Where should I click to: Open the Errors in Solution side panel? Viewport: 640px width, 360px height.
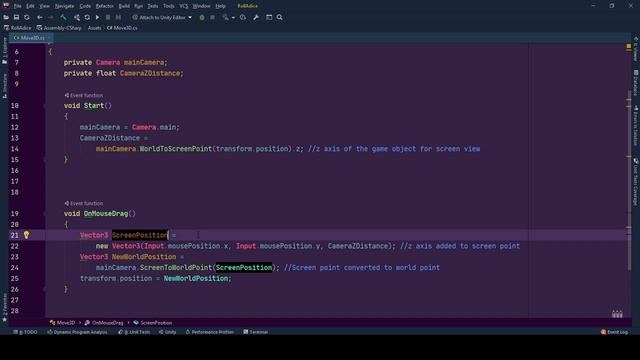[636, 126]
